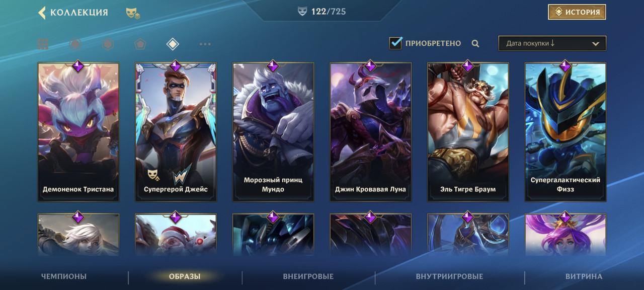The height and width of the screenshot is (290, 644).
Task: Open the История button
Action: pyautogui.click(x=577, y=12)
